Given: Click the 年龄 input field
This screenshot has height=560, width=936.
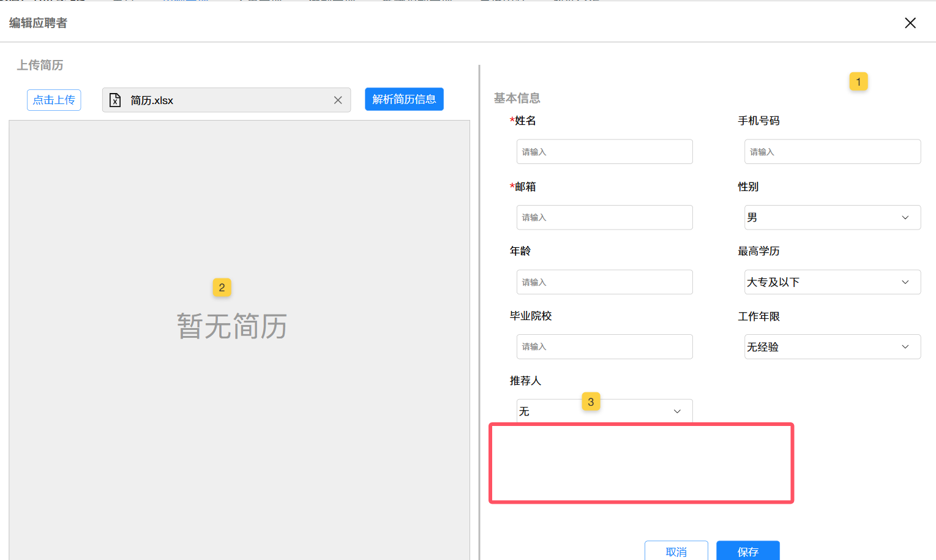Looking at the screenshot, I should click(x=604, y=282).
